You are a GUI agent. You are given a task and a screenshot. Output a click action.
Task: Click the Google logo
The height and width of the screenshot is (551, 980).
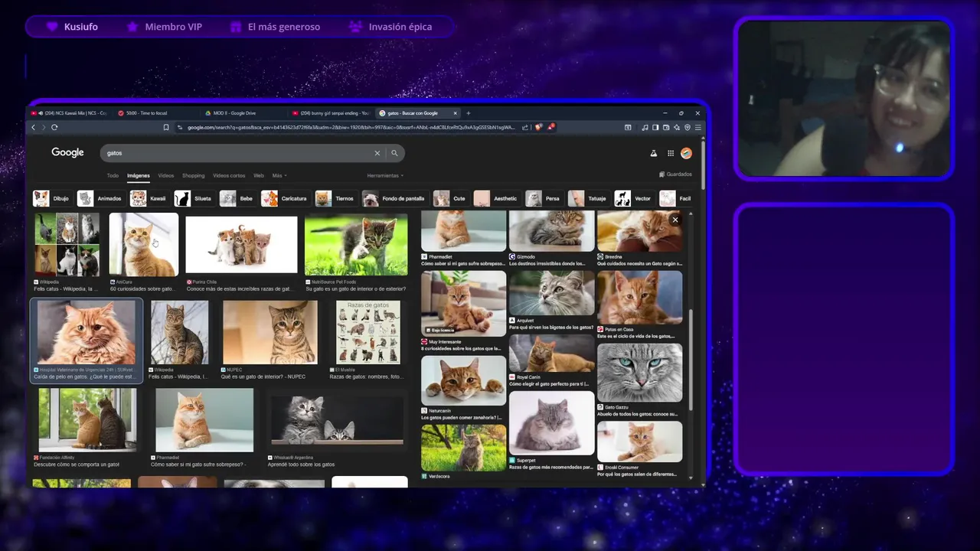(x=67, y=152)
